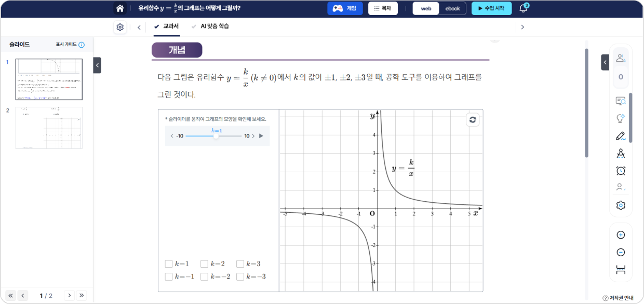
Task: Start the class with 수업 시작
Action: pyautogui.click(x=491, y=8)
